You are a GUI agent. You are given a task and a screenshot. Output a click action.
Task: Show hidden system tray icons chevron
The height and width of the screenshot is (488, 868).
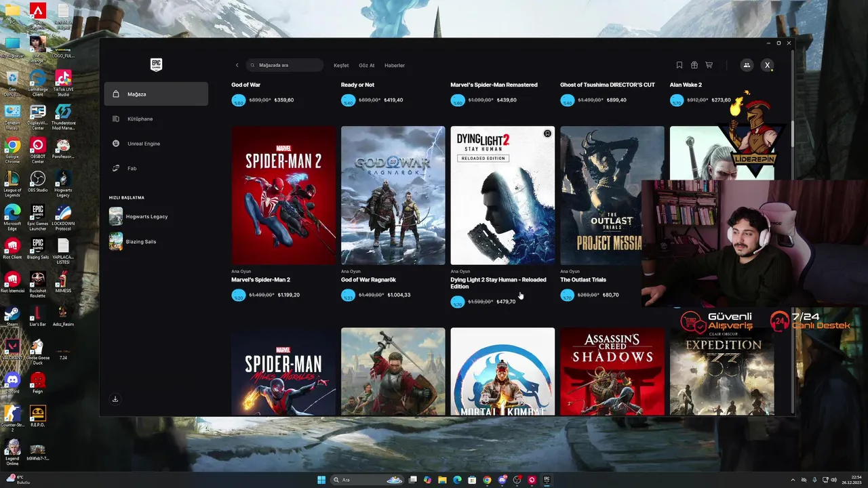click(793, 480)
